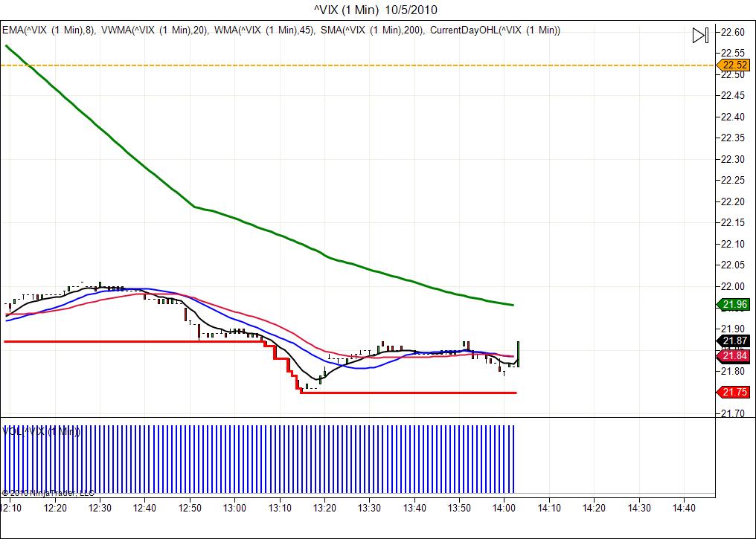Click the 12:50 time axis label

coord(190,508)
